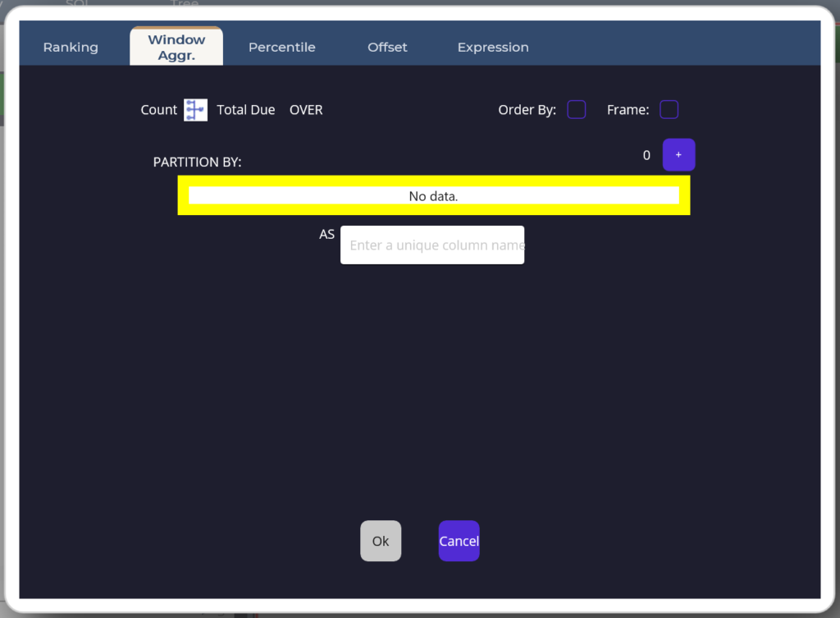Confirm with the Ok button
The height and width of the screenshot is (618, 840).
click(381, 541)
